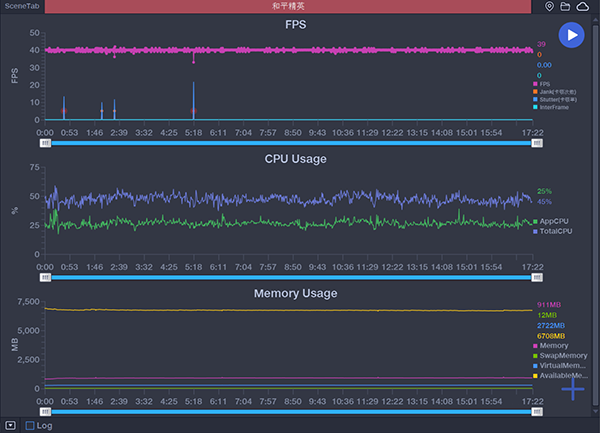Open the location pin icon

[550, 7]
